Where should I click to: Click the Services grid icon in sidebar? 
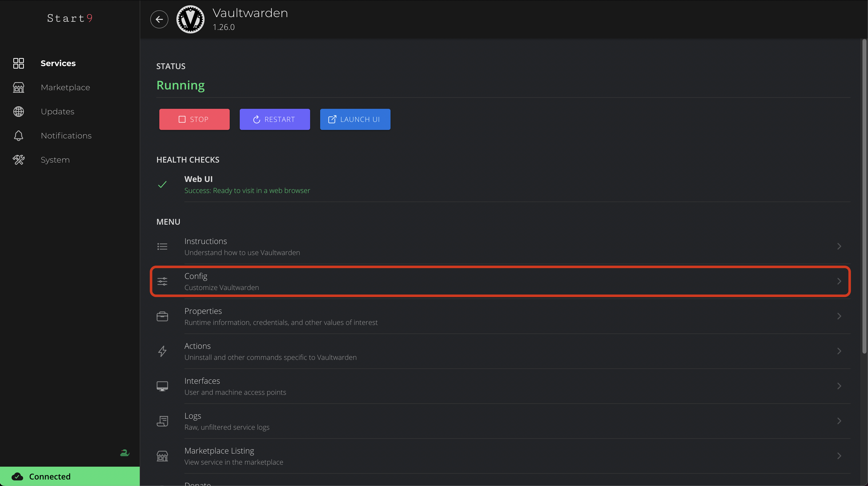19,63
